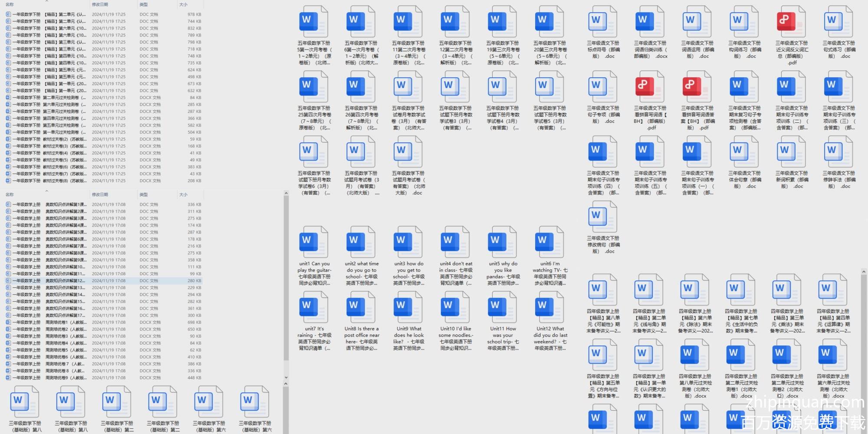Click scrollbar thumb beside 一年级数学上册 list
Screen dimensions: 868x434
point(286,278)
